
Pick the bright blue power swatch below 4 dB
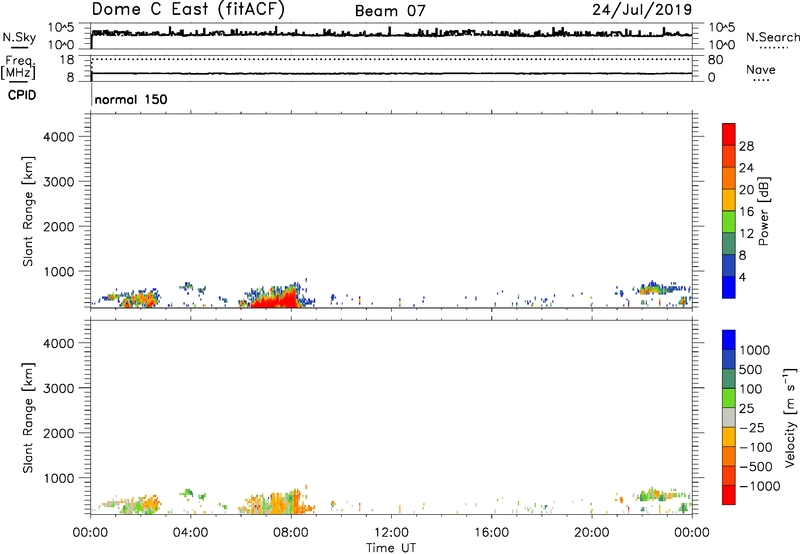pyautogui.click(x=729, y=287)
